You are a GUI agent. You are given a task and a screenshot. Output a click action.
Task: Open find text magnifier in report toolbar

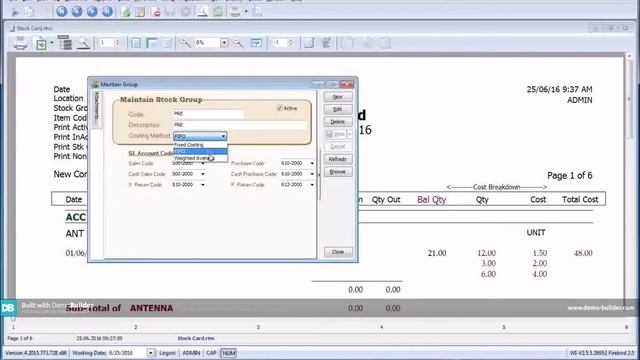[83, 42]
